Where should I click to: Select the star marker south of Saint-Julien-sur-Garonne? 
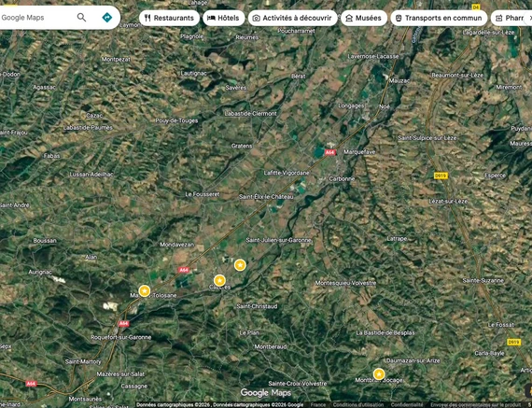click(240, 265)
